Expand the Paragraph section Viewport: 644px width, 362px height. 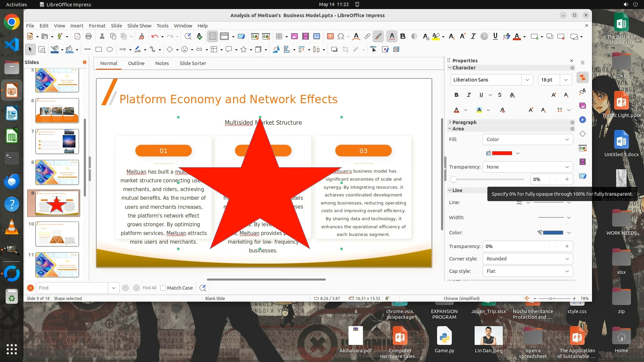point(464,122)
